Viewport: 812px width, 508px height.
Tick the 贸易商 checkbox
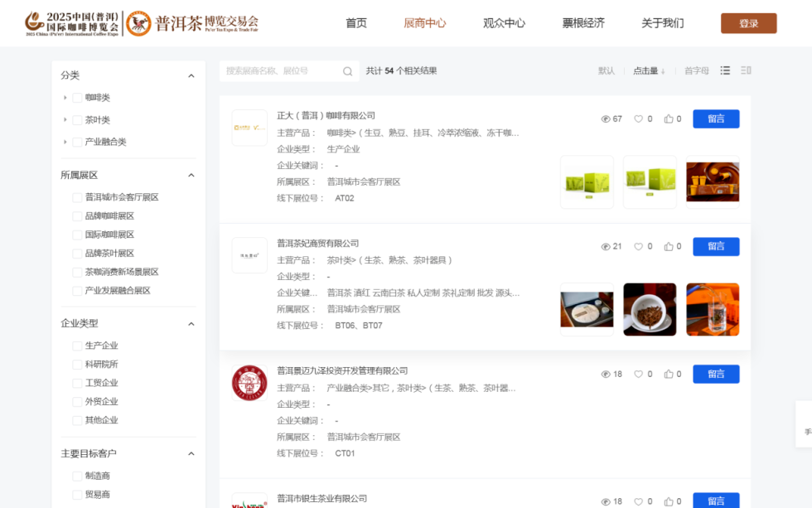tap(77, 495)
